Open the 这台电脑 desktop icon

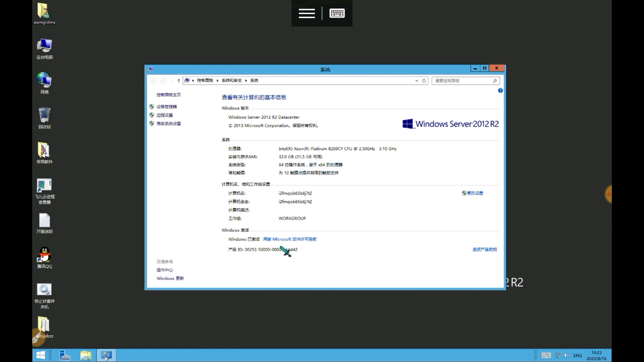click(44, 49)
